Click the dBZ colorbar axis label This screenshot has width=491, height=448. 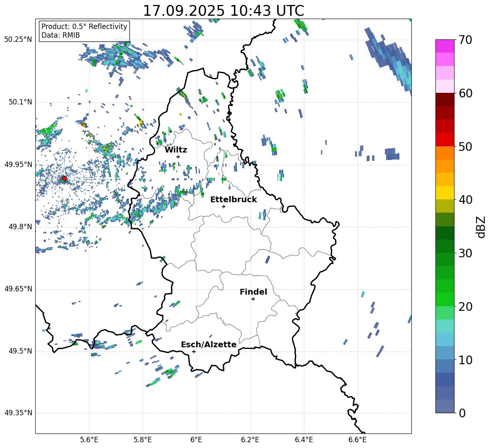481,227
